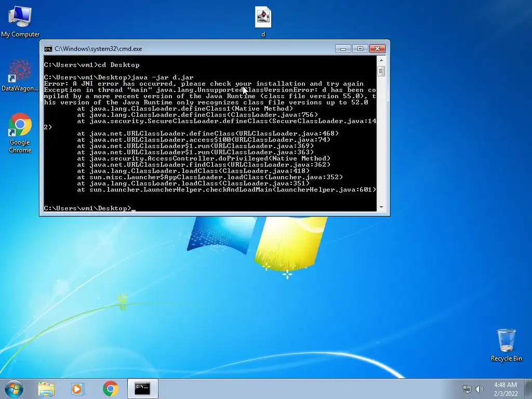Open the Recycle Bin icon

(x=506, y=345)
